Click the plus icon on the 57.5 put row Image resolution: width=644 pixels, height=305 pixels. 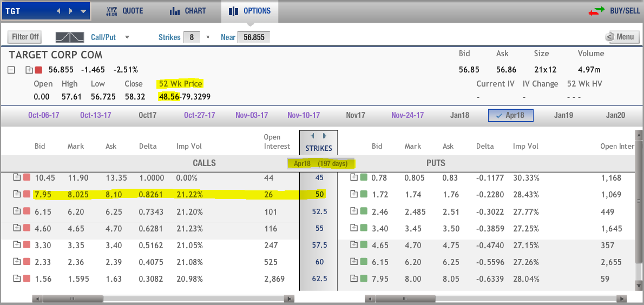pos(353,244)
